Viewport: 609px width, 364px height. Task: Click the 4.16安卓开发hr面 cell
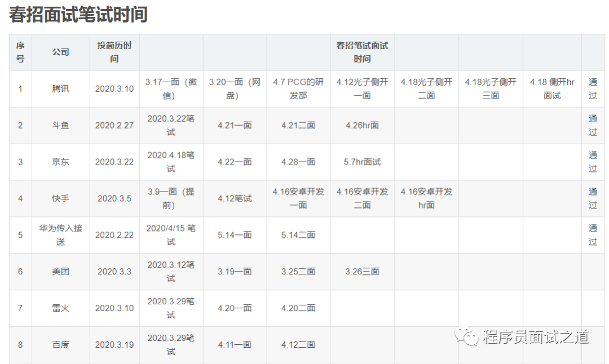[x=426, y=198]
